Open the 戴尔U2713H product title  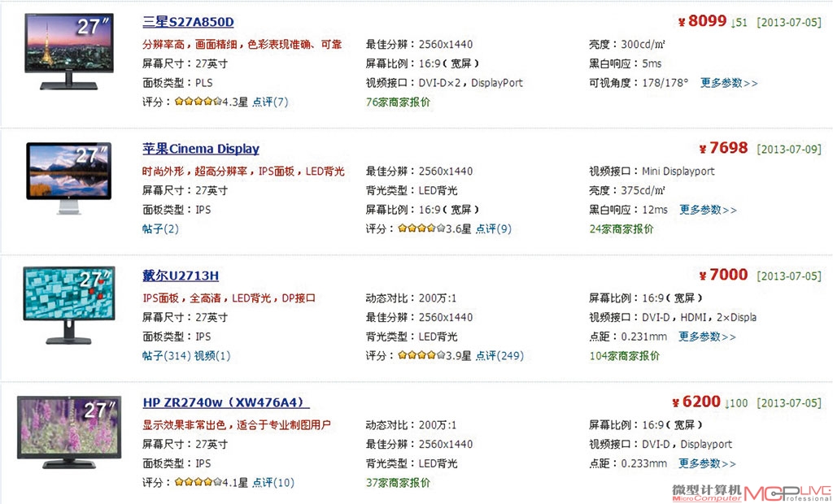tap(181, 276)
